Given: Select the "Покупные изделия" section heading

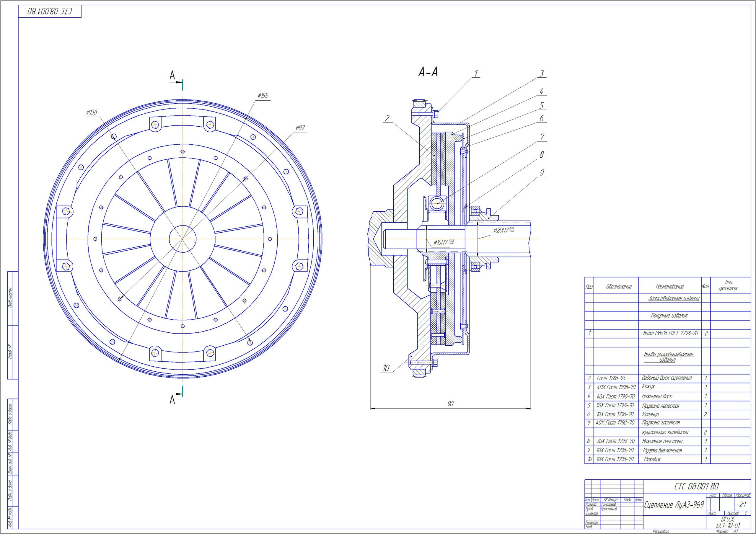Looking at the screenshot, I should click(669, 315).
